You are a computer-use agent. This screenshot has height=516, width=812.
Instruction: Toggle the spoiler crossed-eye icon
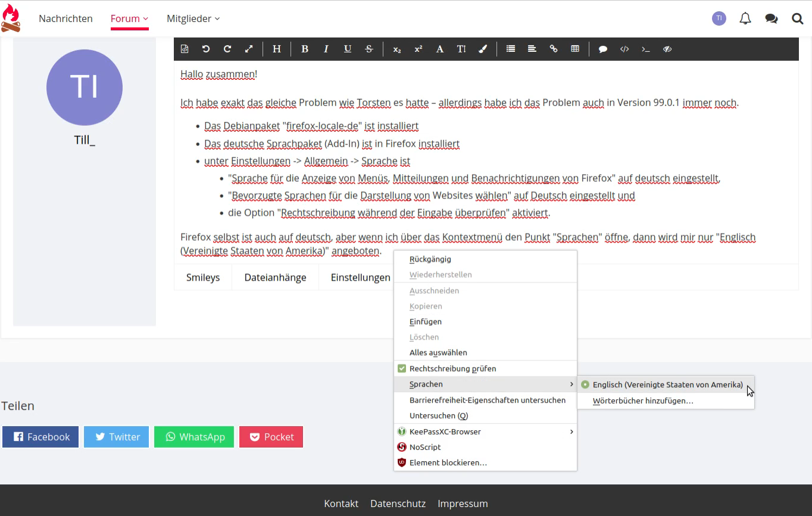(x=667, y=49)
